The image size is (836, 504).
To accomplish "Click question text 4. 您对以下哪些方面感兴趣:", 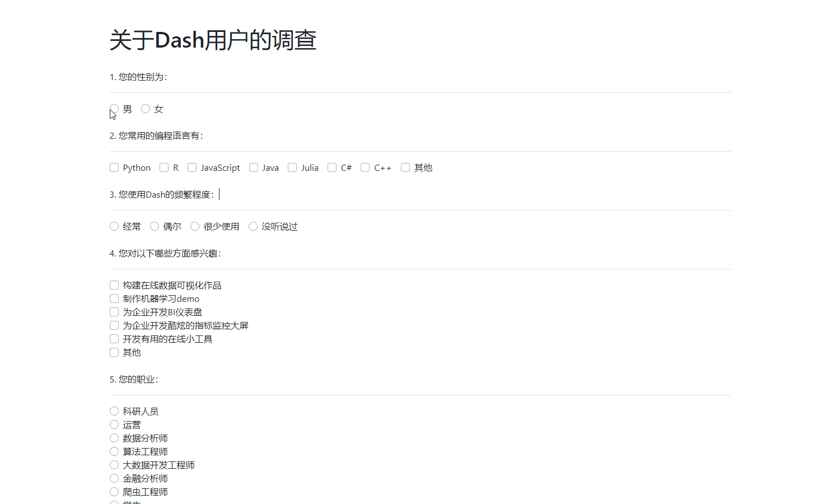I will 165,253.
